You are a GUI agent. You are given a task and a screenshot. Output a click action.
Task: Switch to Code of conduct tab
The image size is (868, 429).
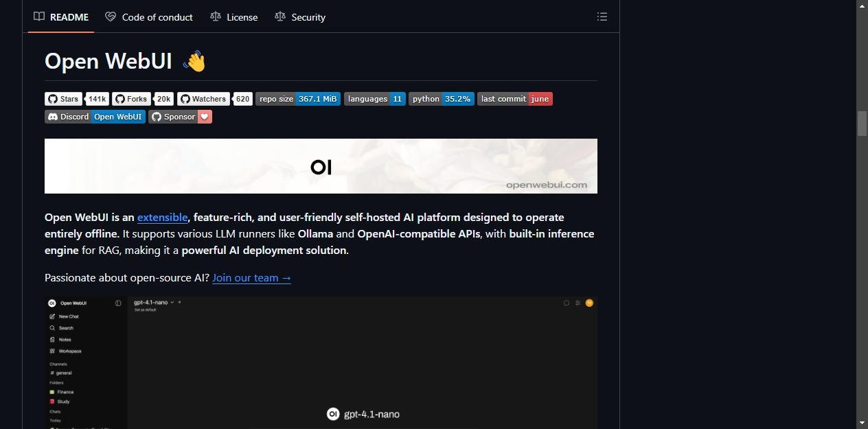149,17
